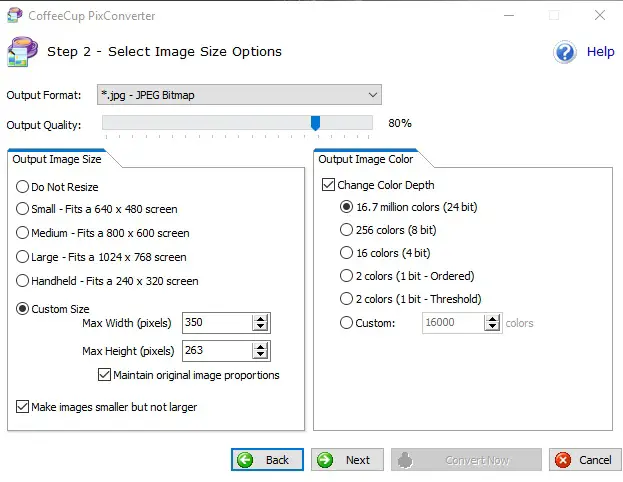Switch to Output Image Size tab
The image size is (623, 482).
(57, 158)
